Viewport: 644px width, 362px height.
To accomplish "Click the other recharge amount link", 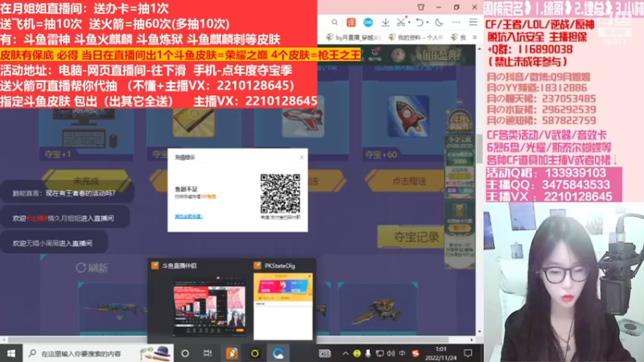I will (189, 216).
